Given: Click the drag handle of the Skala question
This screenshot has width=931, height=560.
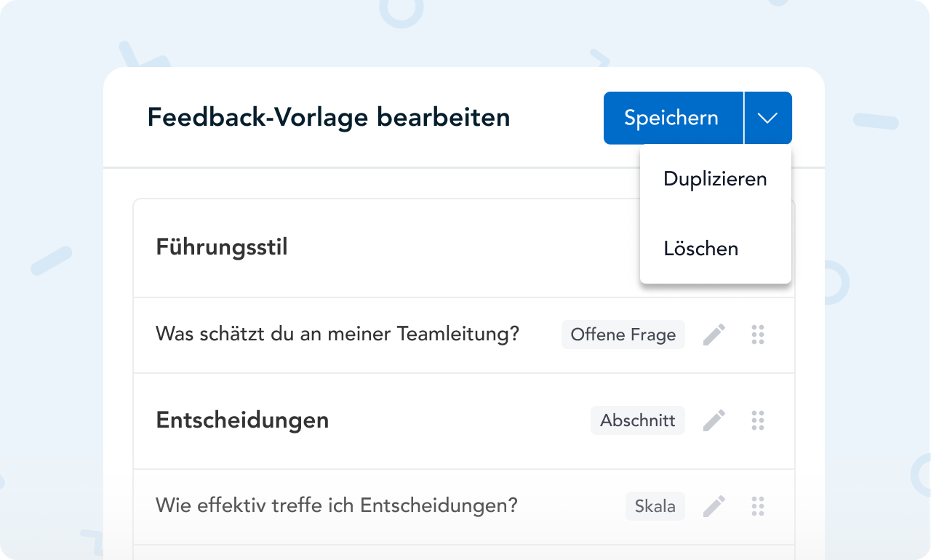Looking at the screenshot, I should [x=758, y=506].
